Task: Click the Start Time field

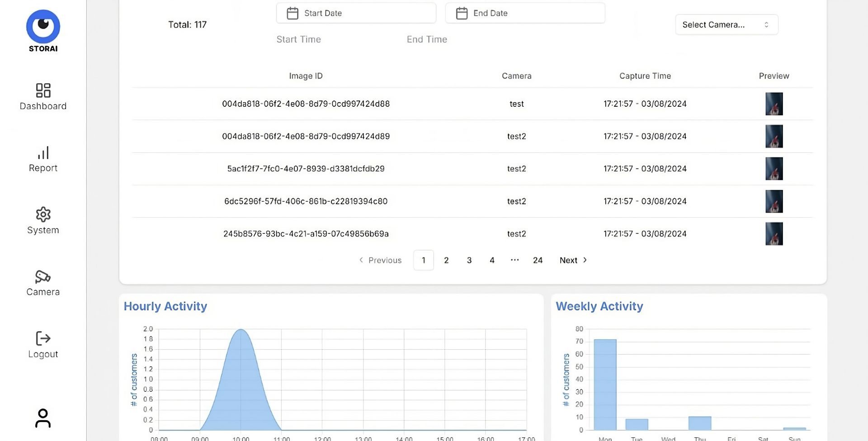Action: pyautogui.click(x=298, y=39)
